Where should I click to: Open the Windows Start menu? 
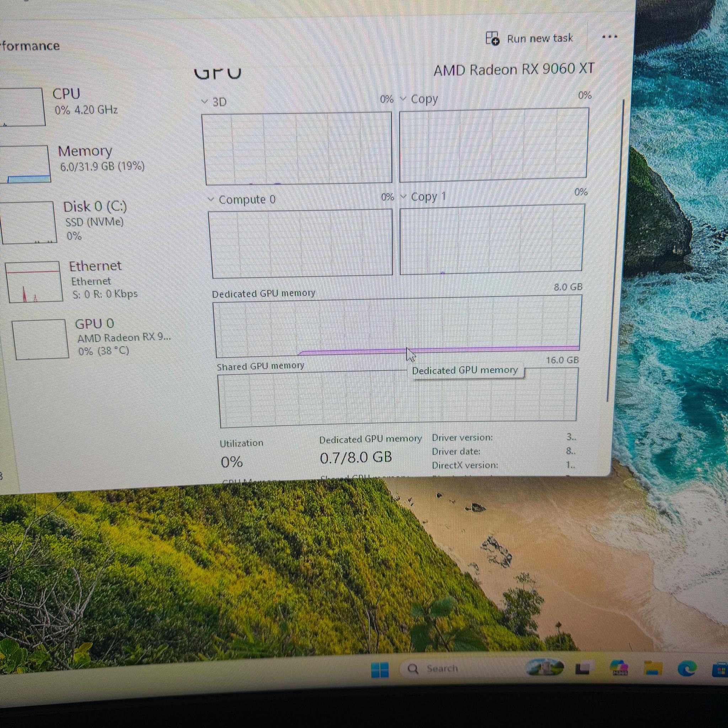(380, 670)
